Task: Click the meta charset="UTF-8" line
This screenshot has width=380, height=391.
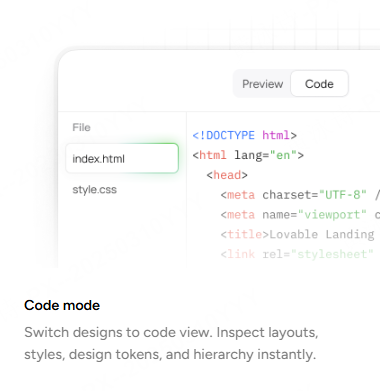Action: [300, 195]
